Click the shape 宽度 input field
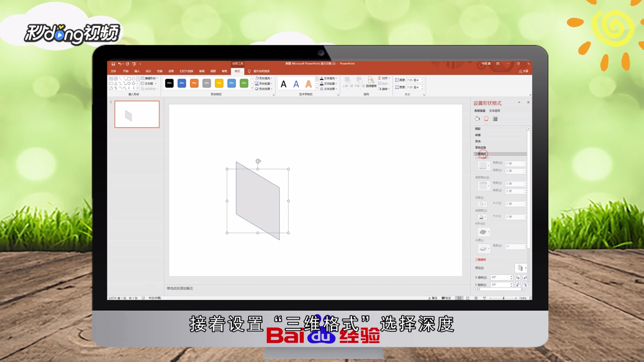 pos(415,87)
